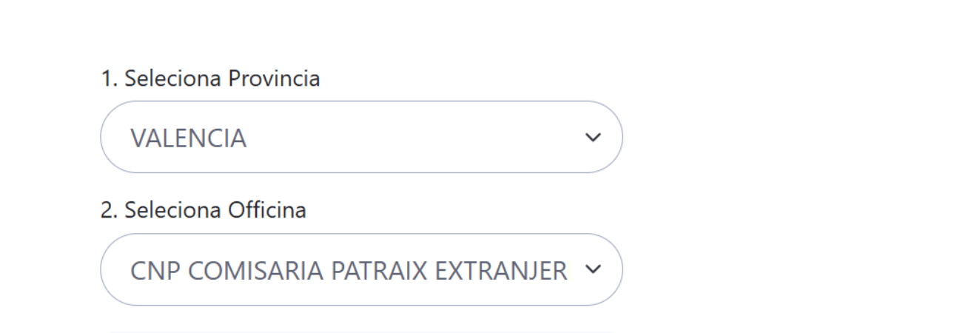Change the office from CNP COMISARIA PATRAIX

click(x=361, y=270)
